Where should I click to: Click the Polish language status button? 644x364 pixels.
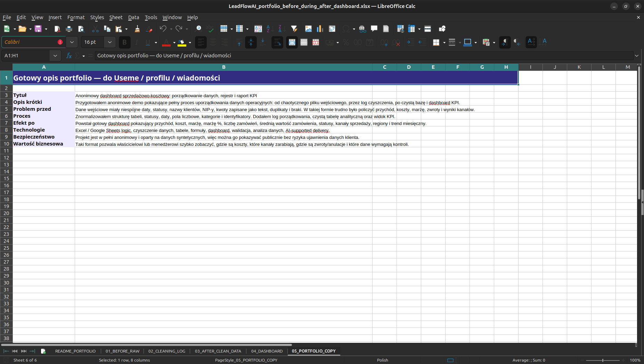click(382, 360)
